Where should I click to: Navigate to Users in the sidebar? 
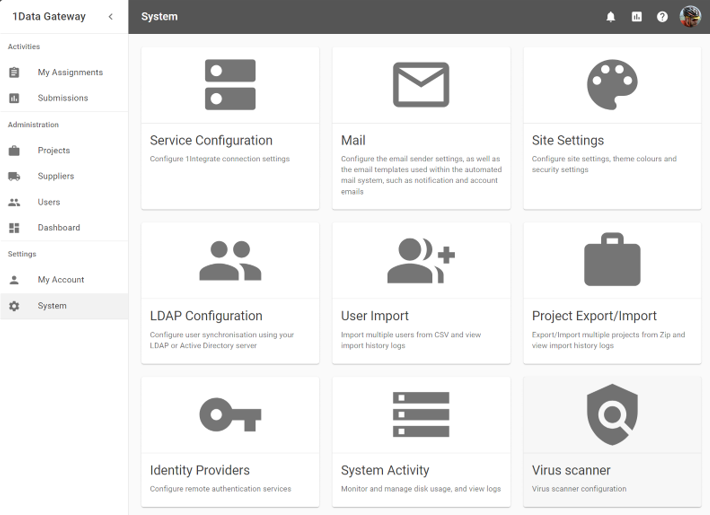(49, 202)
